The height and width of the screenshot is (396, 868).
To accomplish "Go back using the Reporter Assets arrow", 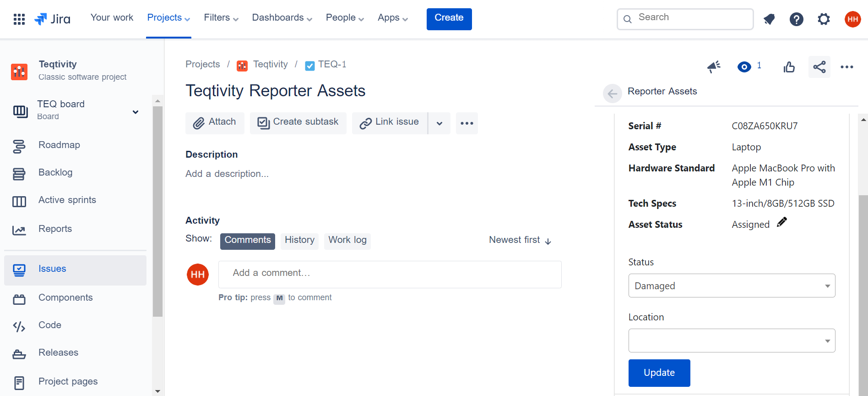I will (613, 93).
